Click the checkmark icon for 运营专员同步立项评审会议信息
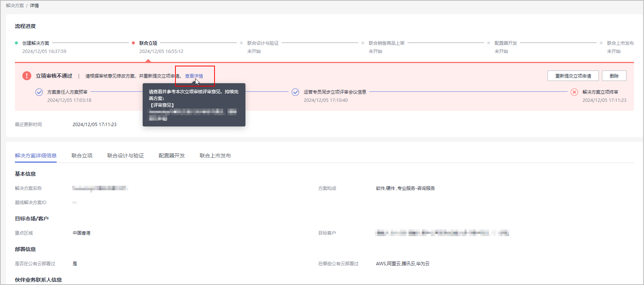This screenshot has height=285, width=644. click(295, 92)
